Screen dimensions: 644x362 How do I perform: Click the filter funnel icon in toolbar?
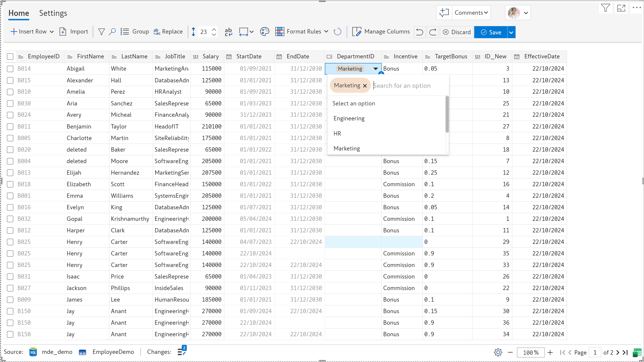(x=101, y=32)
